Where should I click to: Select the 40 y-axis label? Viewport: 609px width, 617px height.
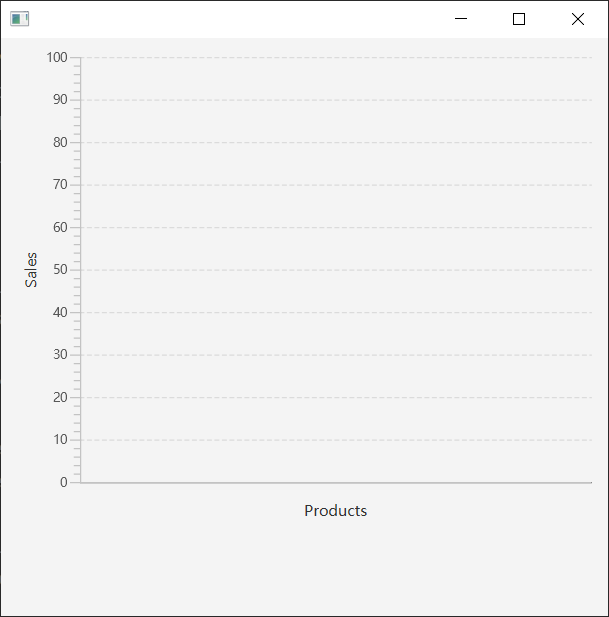[59, 312]
